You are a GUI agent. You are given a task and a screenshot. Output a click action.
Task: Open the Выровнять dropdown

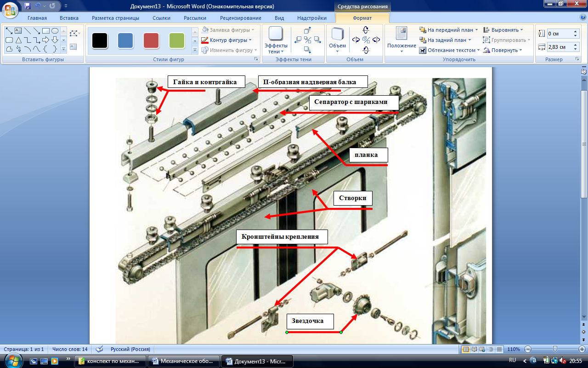coord(503,30)
